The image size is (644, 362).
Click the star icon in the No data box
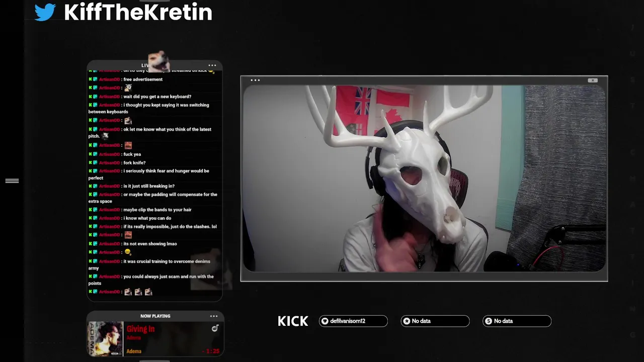407,321
